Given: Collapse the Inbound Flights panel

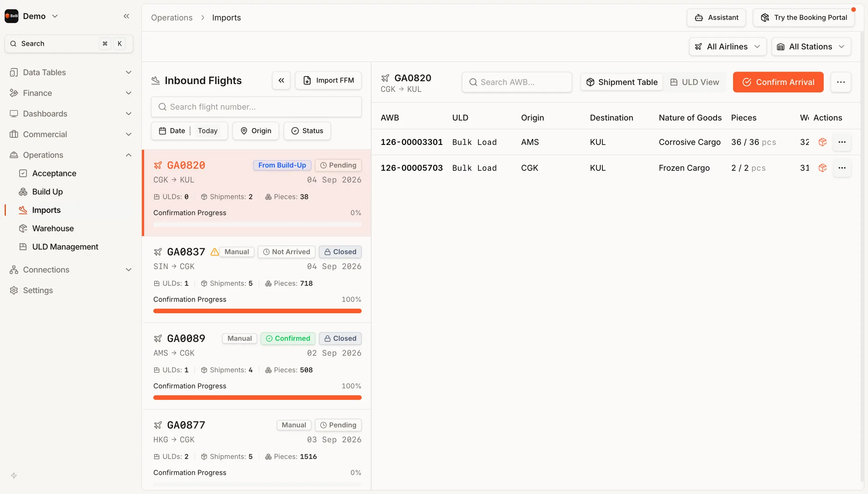Looking at the screenshot, I should coord(281,80).
